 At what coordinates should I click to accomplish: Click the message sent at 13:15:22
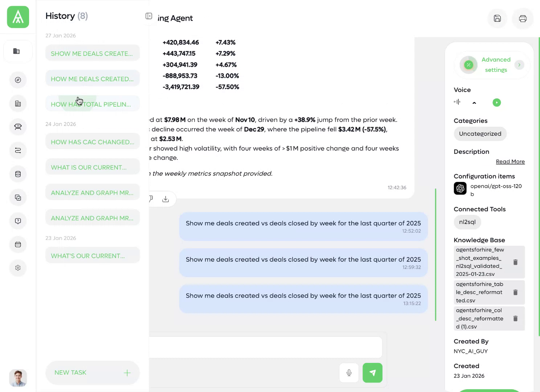[303, 299]
